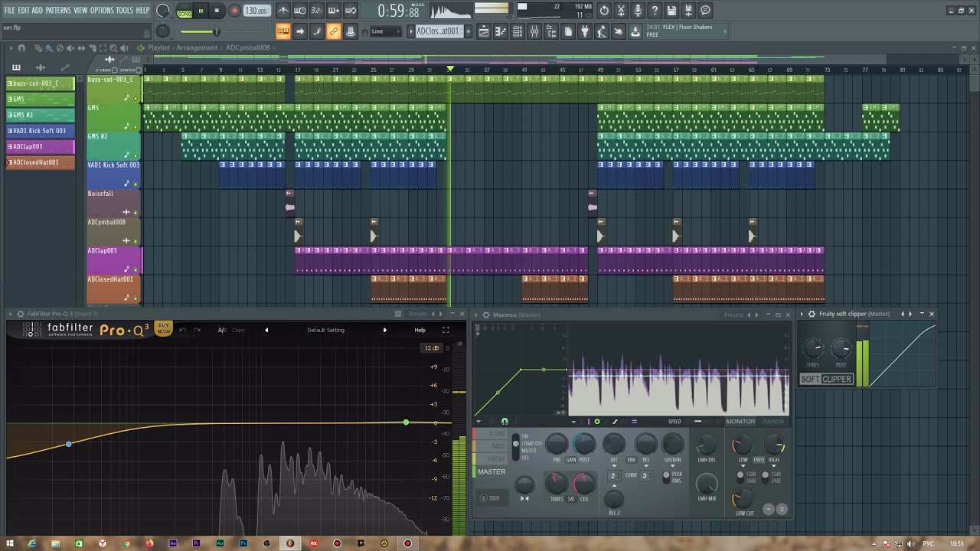This screenshot has height=551, width=980.
Task: Click the one-click audio recording microphone
Action: tap(638, 11)
